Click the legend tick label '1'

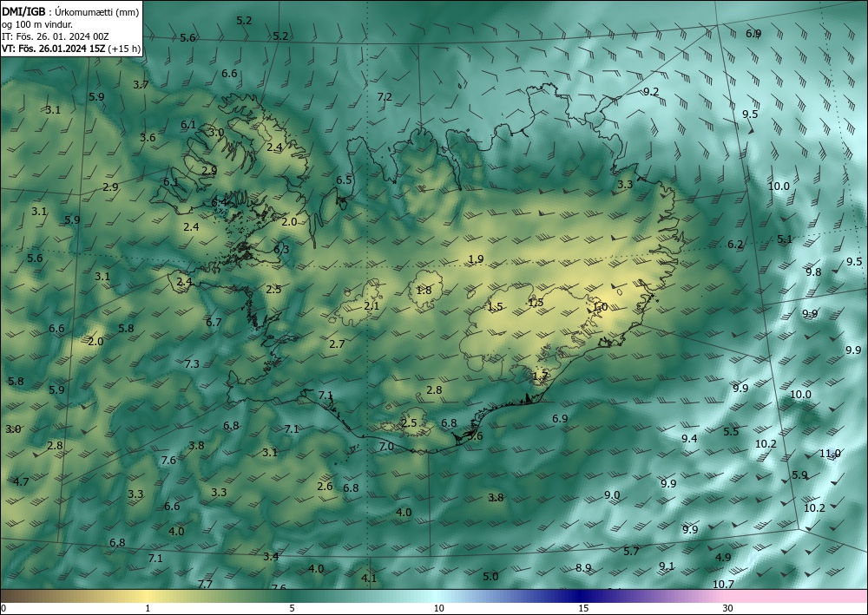(148, 608)
